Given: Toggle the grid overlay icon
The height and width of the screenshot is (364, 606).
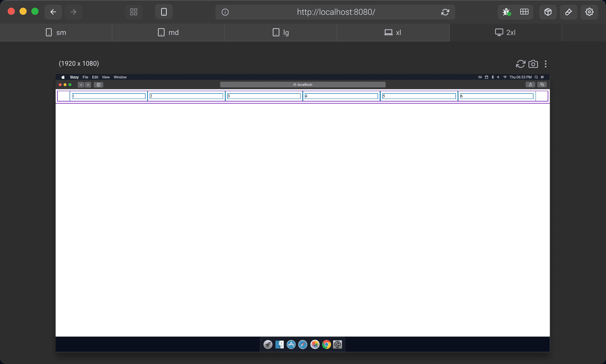Looking at the screenshot, I should pyautogui.click(x=524, y=12).
